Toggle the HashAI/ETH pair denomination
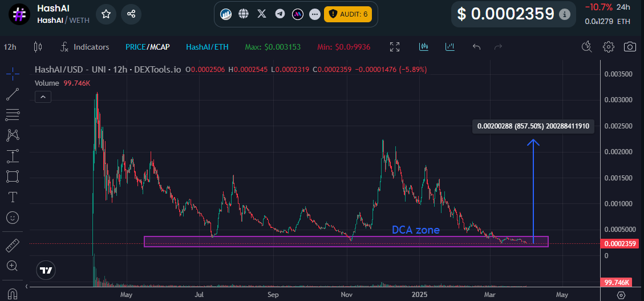This screenshot has height=301, width=644. [208, 47]
